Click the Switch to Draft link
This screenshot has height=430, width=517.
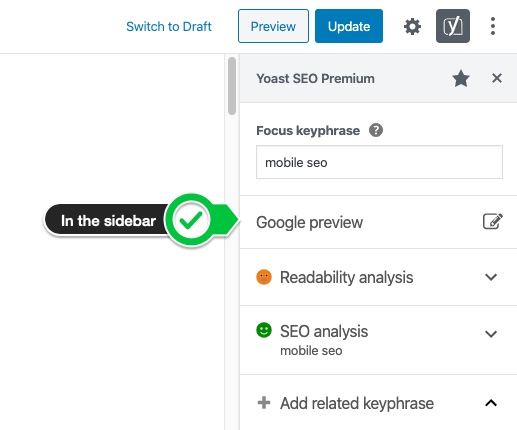[x=169, y=26]
